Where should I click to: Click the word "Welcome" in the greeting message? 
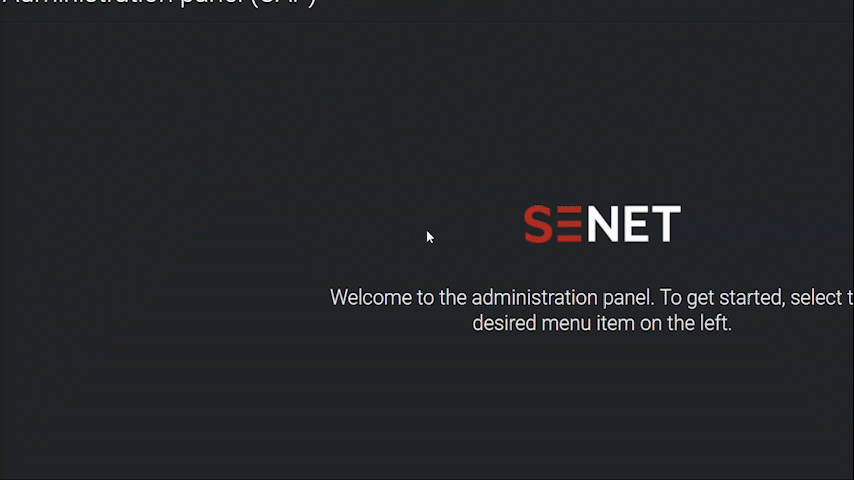click(371, 297)
